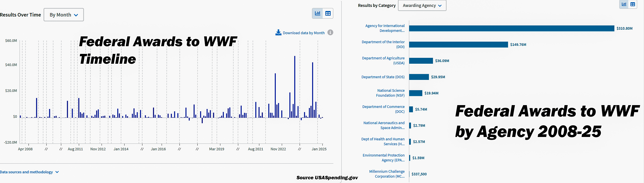This screenshot has width=644, height=183.
Task: Click the Department of the Interior label
Action: coord(383,45)
